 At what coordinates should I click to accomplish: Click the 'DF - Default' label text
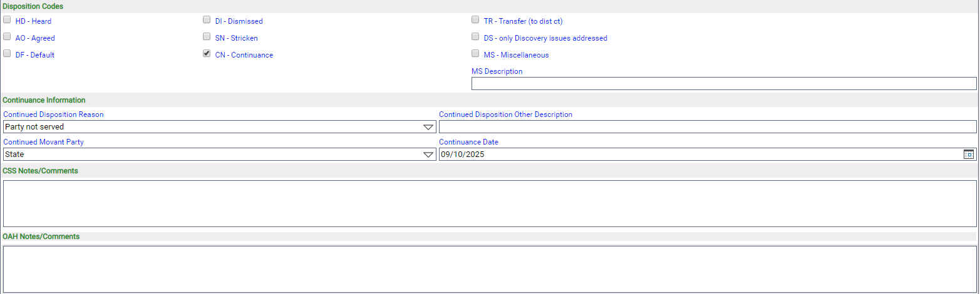(x=34, y=55)
